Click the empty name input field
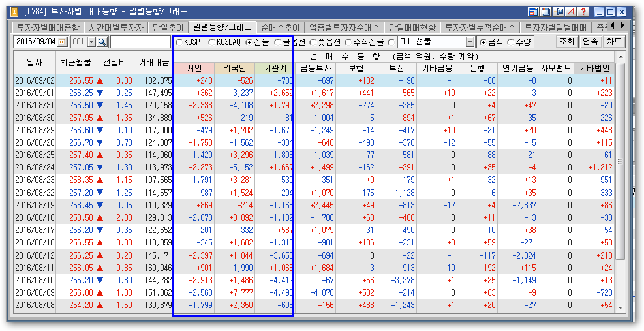The width and height of the screenshot is (644, 331). coord(140,42)
